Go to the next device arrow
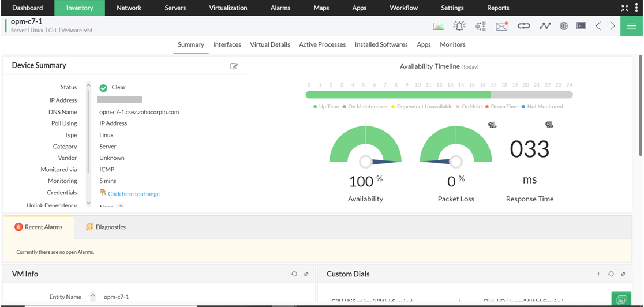 [x=612, y=26]
